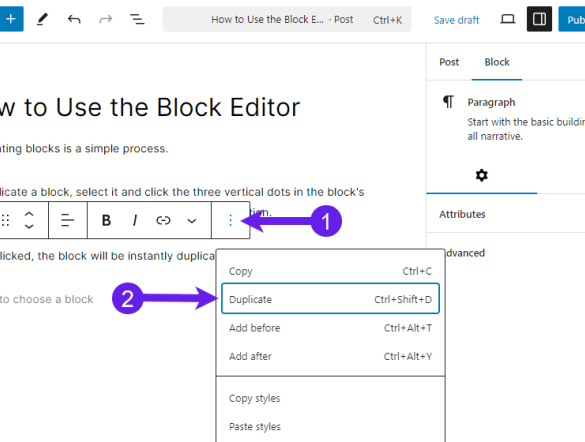This screenshot has height=442, width=585.
Task: Open more rich text controls chevron
Action: [192, 221]
